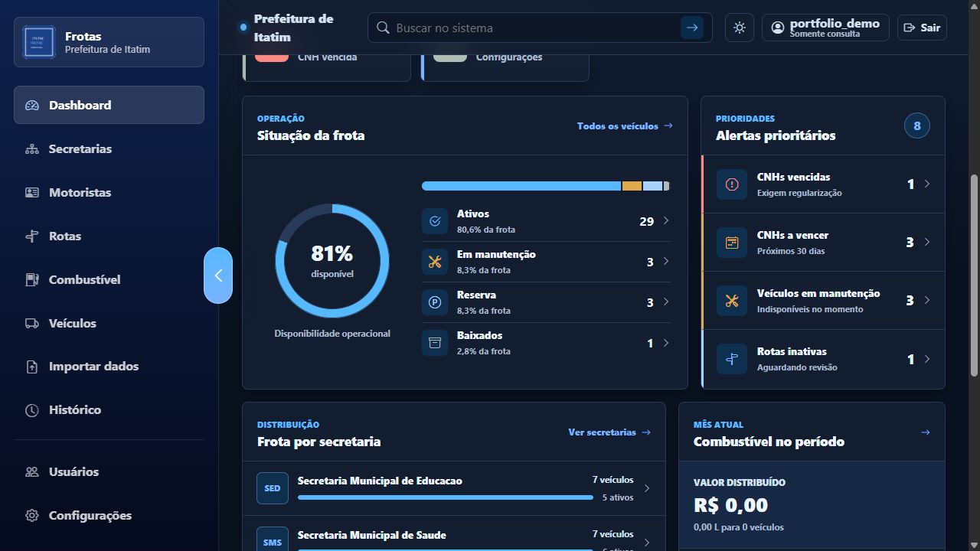Click the CNHs vencidas alert icon
The width and height of the screenshot is (980, 551).
[732, 184]
